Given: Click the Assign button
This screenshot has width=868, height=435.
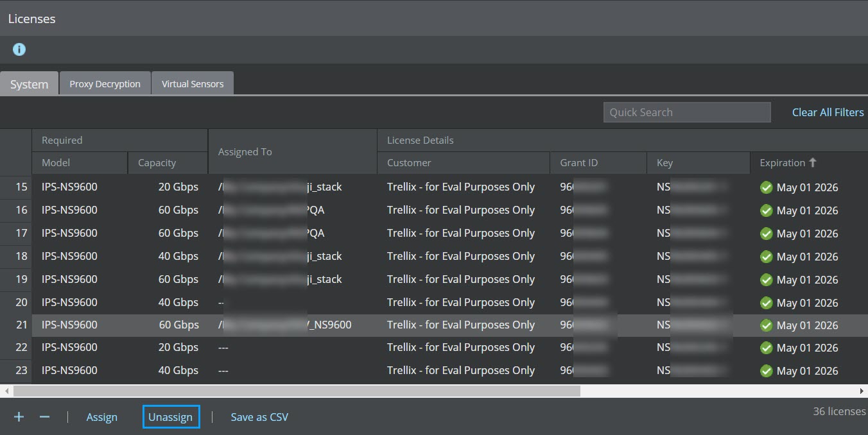Looking at the screenshot, I should (x=102, y=417).
